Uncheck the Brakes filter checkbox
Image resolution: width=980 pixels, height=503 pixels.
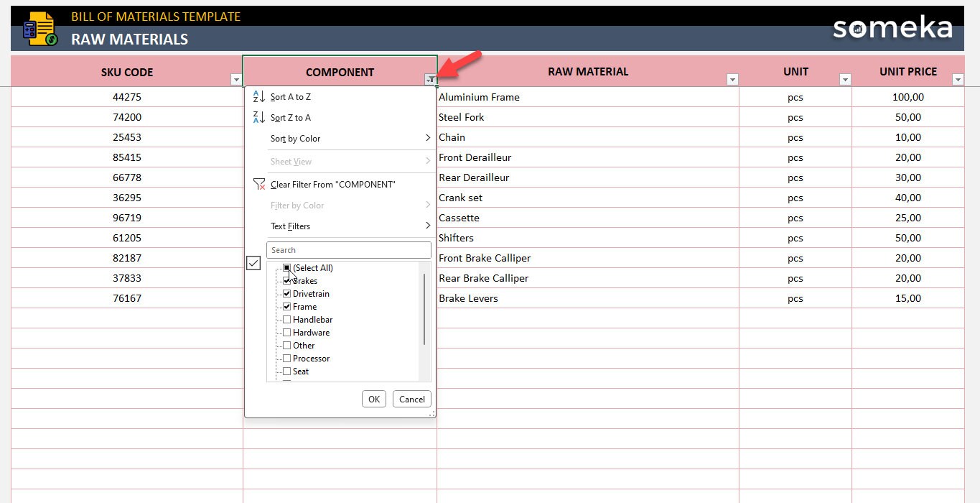coord(287,281)
